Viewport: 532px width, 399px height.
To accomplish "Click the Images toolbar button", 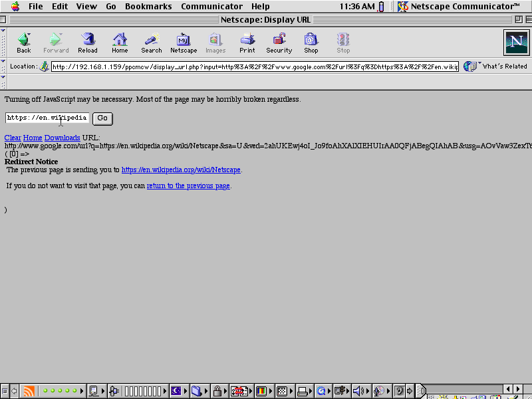I will click(215, 43).
